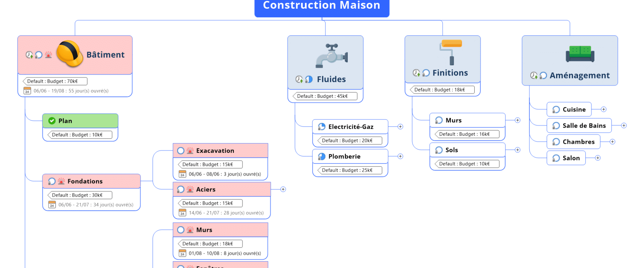
Task: Click the faucet icon on Fluides
Action: [x=331, y=56]
